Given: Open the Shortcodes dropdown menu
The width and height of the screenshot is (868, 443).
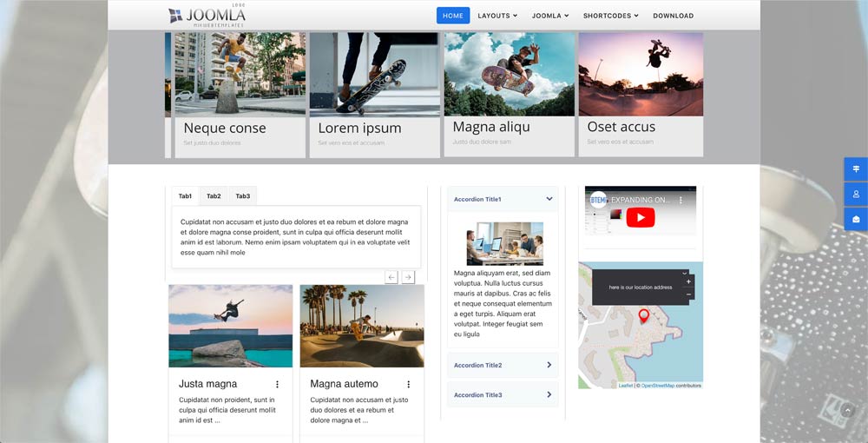Looking at the screenshot, I should (610, 16).
